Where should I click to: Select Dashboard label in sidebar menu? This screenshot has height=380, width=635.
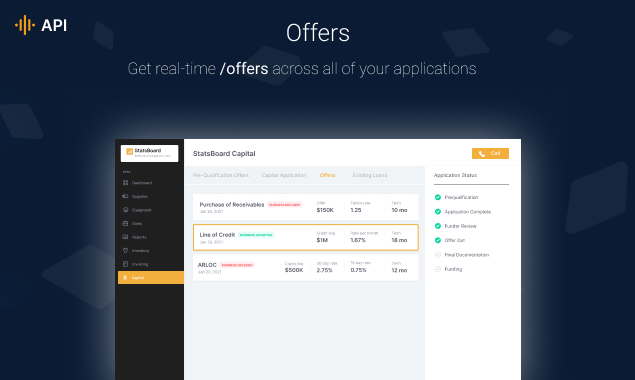tap(142, 183)
